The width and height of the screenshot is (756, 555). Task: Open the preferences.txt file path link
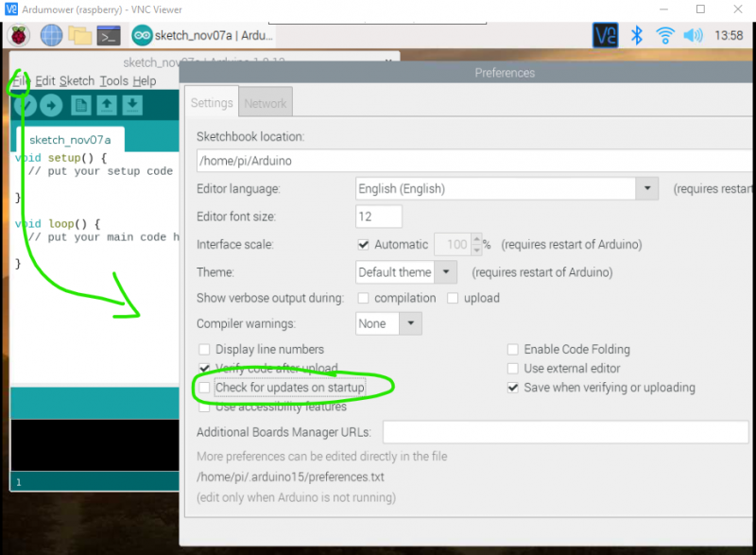(x=290, y=477)
